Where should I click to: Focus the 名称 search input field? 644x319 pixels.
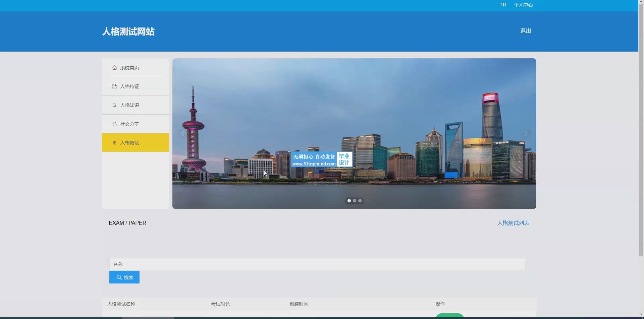(x=317, y=264)
